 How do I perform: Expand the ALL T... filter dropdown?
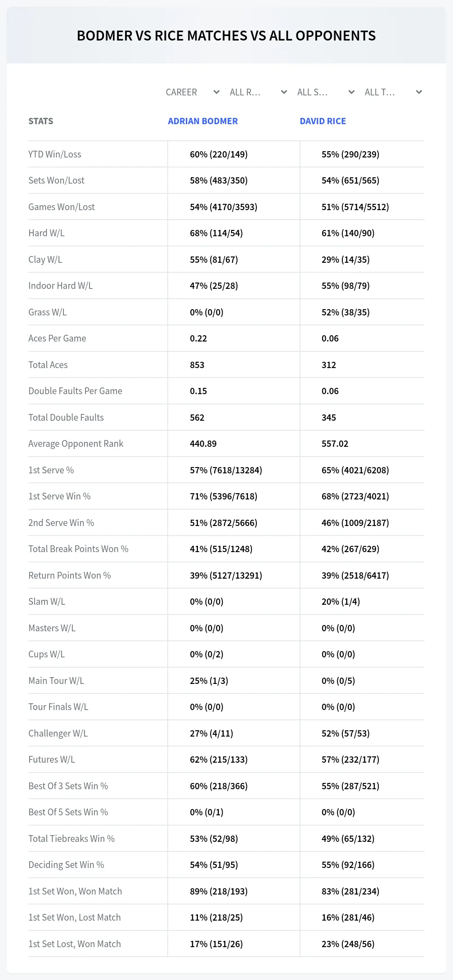[x=394, y=92]
